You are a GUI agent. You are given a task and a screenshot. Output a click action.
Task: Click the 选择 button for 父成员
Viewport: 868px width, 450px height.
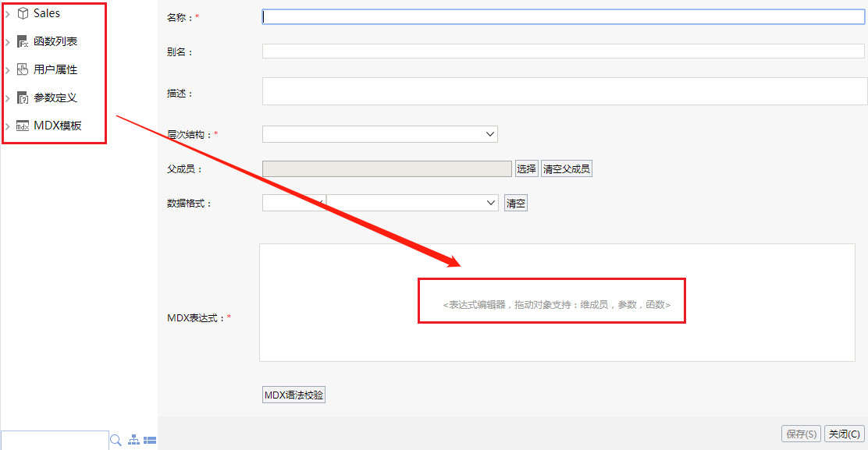pos(526,168)
